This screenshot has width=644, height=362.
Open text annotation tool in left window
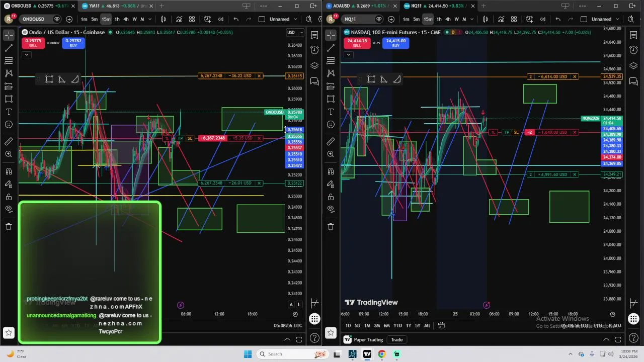pos(9,111)
